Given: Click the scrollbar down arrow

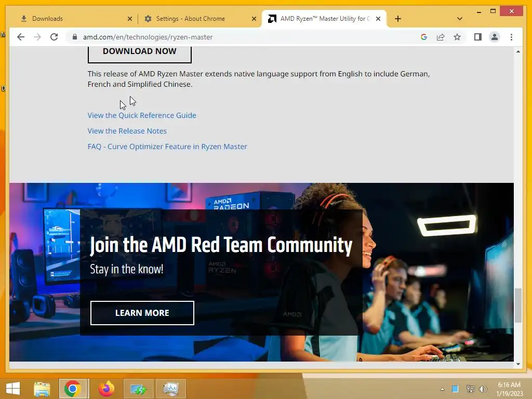Looking at the screenshot, I should click(518, 364).
